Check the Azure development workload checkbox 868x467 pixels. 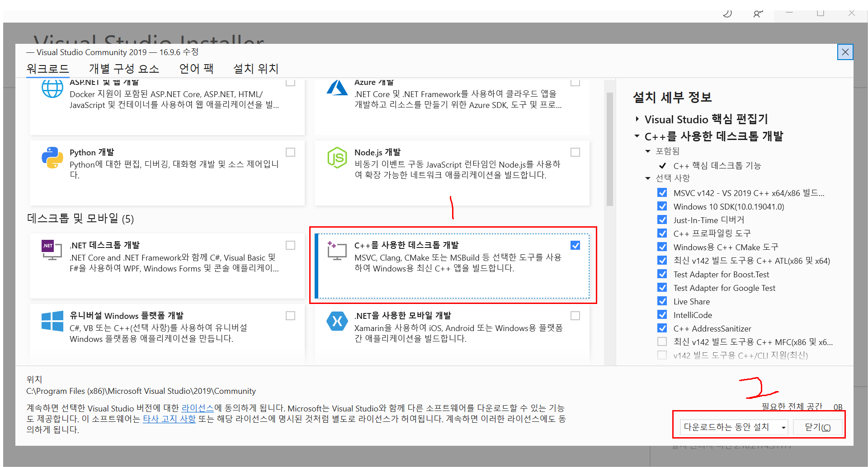tap(576, 82)
